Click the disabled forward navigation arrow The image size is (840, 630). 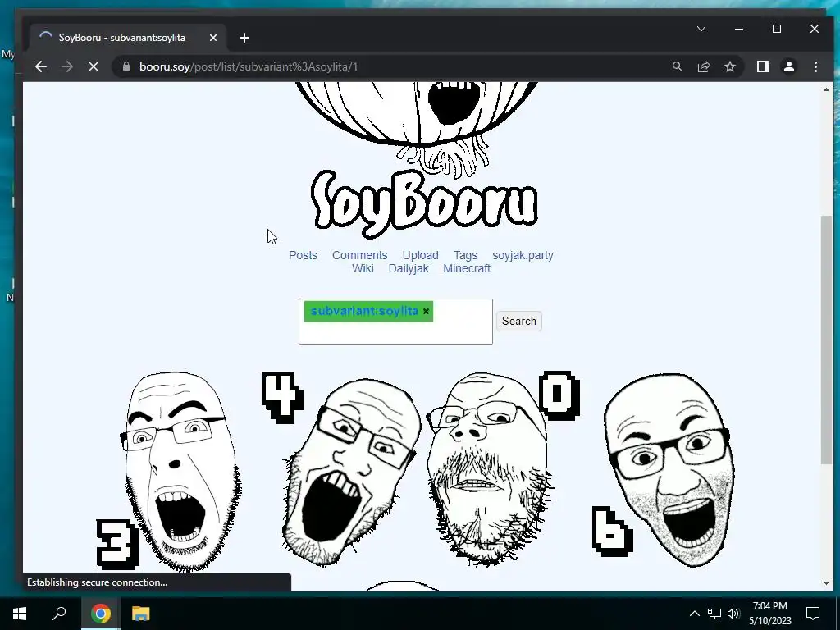pos(67,66)
